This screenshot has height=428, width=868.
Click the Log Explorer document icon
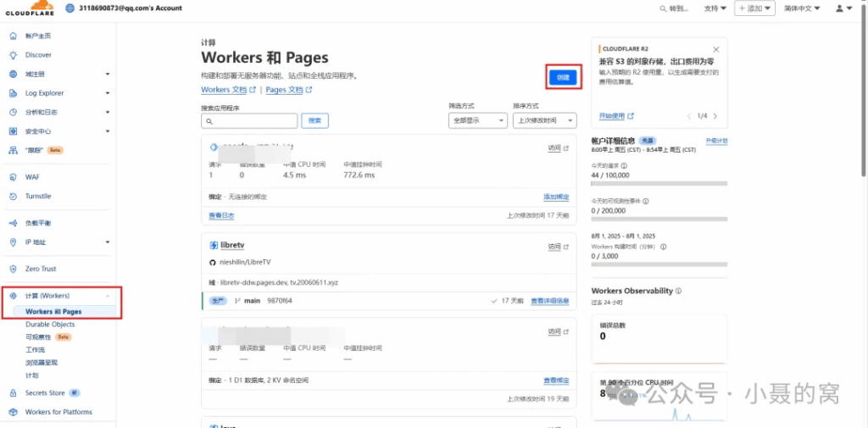coord(14,93)
